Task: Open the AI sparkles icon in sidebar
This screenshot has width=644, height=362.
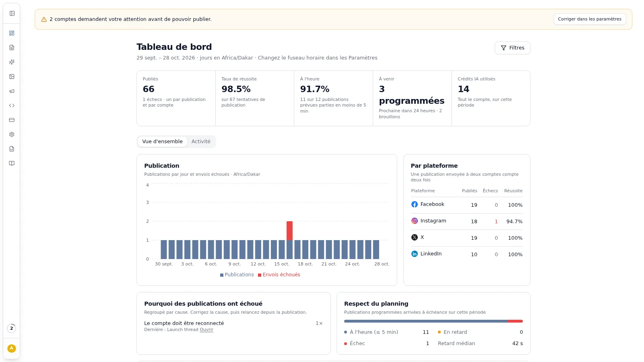Action: (12, 62)
